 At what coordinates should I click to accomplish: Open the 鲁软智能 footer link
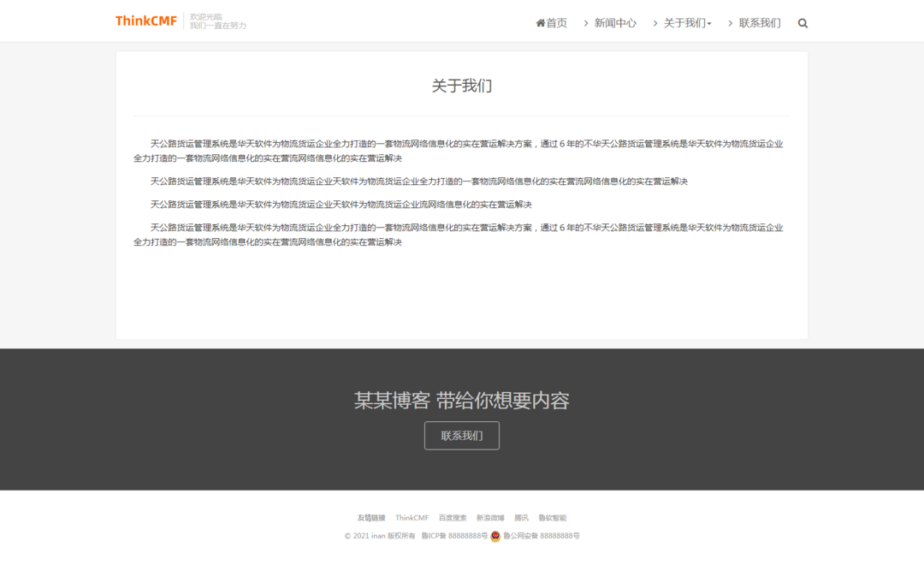[x=552, y=518]
